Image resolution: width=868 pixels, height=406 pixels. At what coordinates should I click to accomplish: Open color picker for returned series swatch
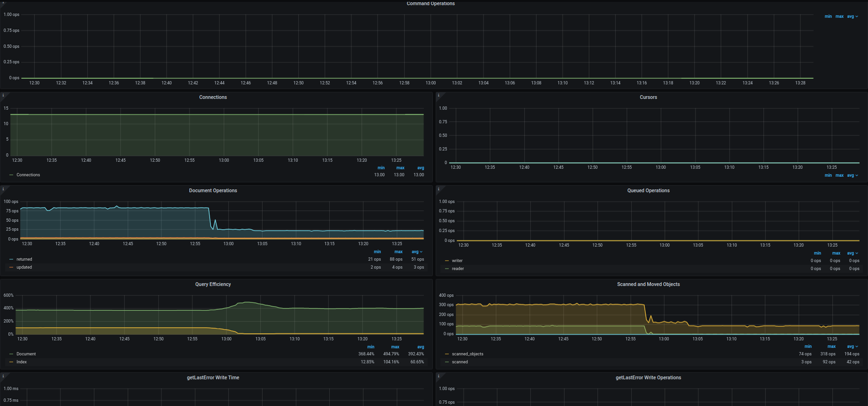coord(11,259)
